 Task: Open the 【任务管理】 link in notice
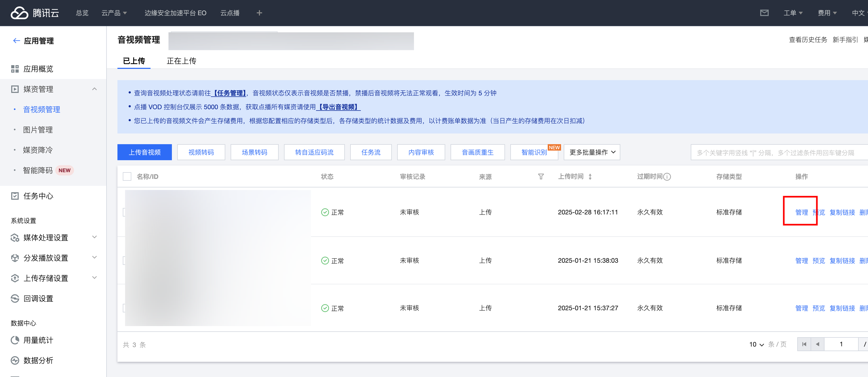[229, 93]
